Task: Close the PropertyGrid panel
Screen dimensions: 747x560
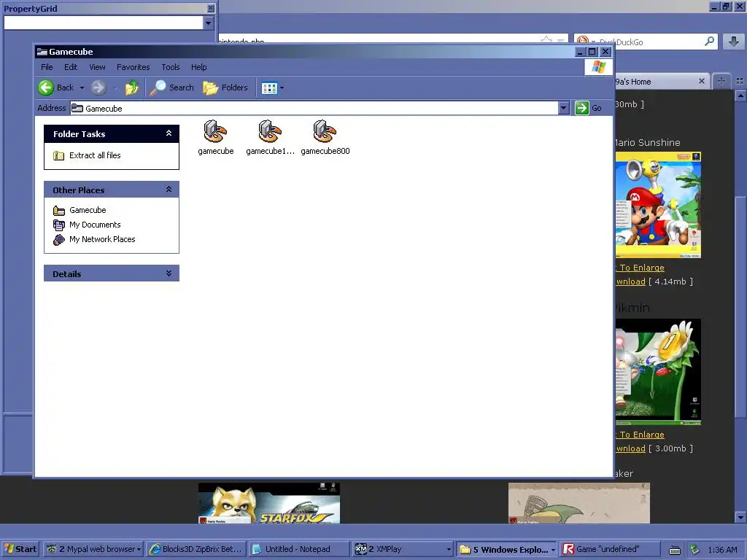Action: (211, 9)
